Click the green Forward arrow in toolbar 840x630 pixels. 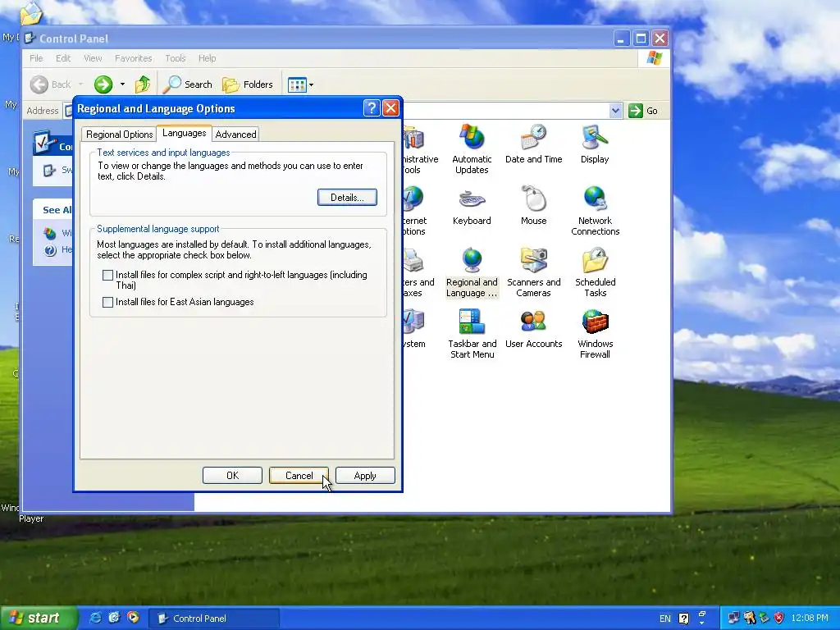(103, 84)
